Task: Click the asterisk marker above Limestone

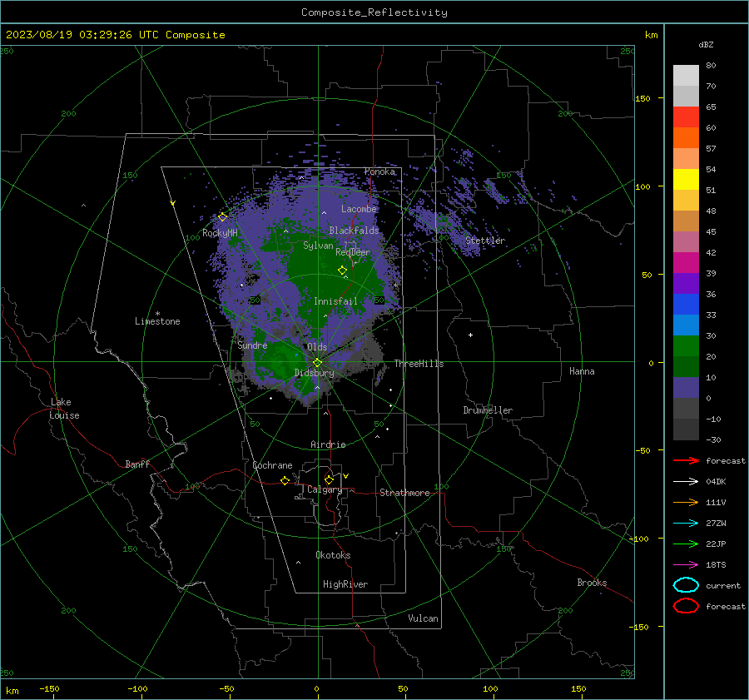Action: (157, 314)
